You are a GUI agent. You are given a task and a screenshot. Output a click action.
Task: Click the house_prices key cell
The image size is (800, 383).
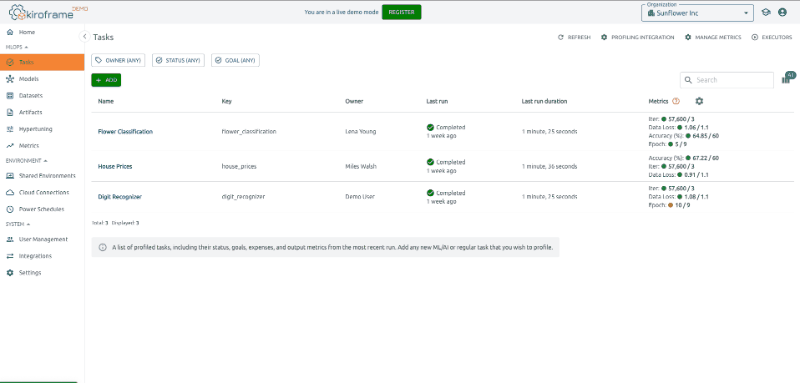click(x=238, y=167)
